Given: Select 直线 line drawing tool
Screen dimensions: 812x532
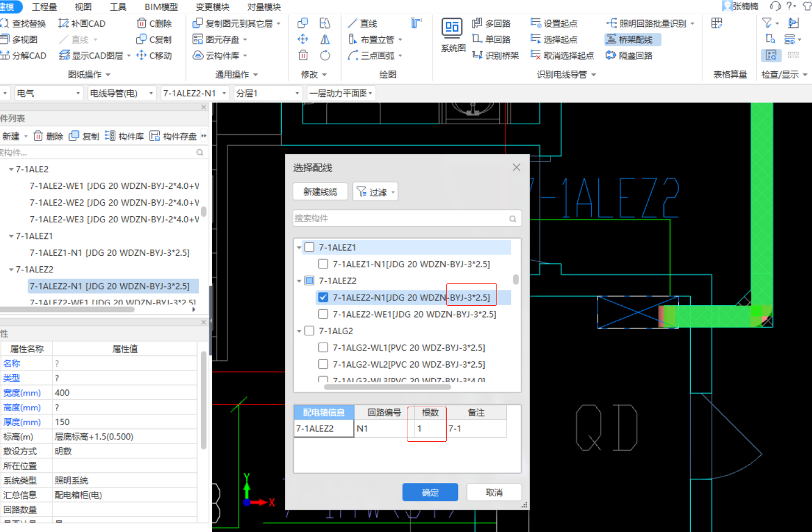Looking at the screenshot, I should tap(362, 23).
